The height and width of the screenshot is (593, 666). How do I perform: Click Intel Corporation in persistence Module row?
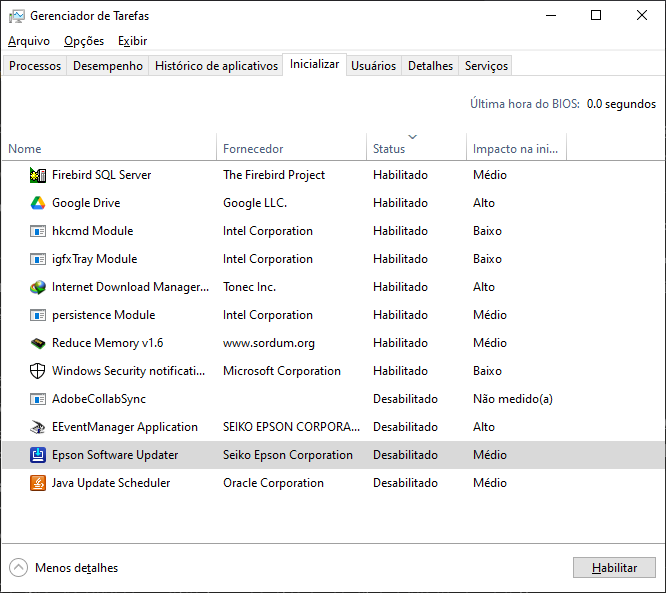[268, 315]
